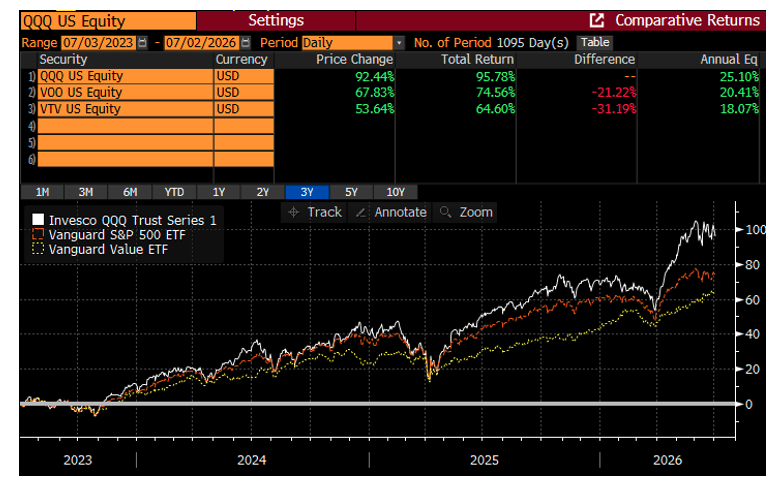The width and height of the screenshot is (784, 490).
Task: Click the yellow Vanguard Value ETF legend swatch
Action: [38, 249]
